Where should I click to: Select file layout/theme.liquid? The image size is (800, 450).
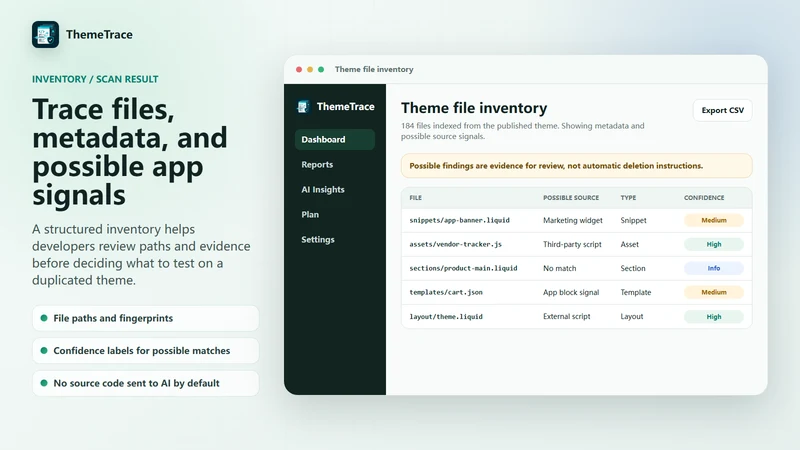[446, 316]
